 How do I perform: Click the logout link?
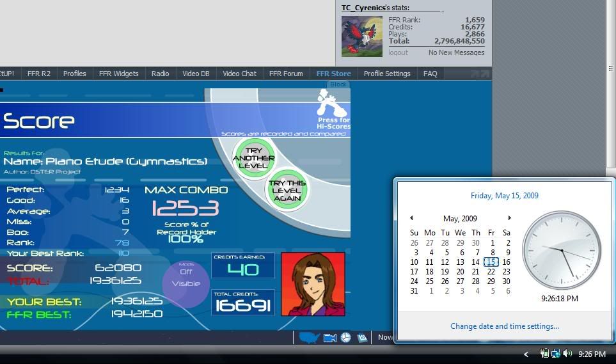(x=398, y=52)
